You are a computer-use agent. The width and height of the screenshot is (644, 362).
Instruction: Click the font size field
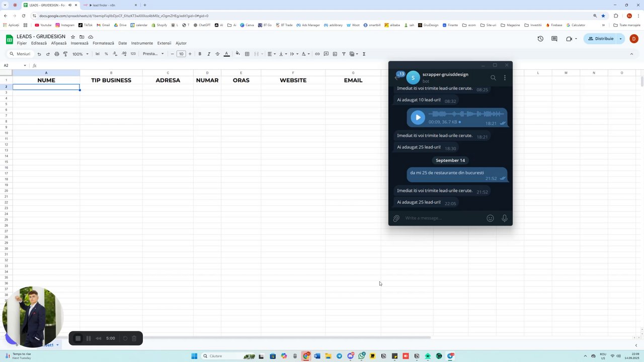click(x=181, y=54)
